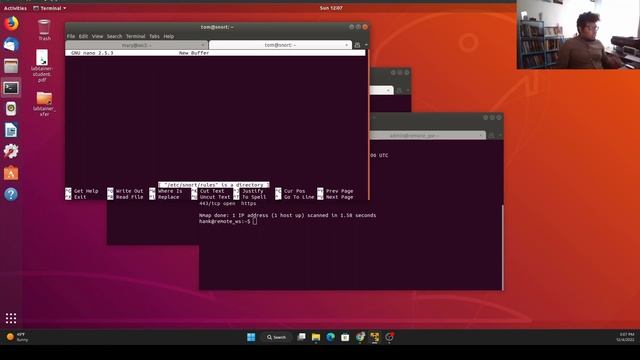Open the system tools wrench icon

click(x=11, y=151)
